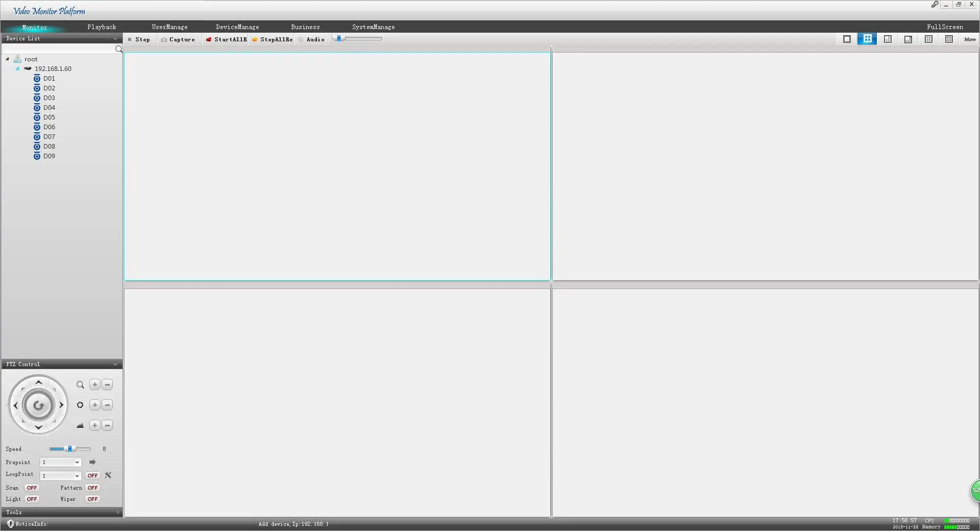Open the SystemManage tab
Screen dimensions: 980x531
click(x=373, y=27)
